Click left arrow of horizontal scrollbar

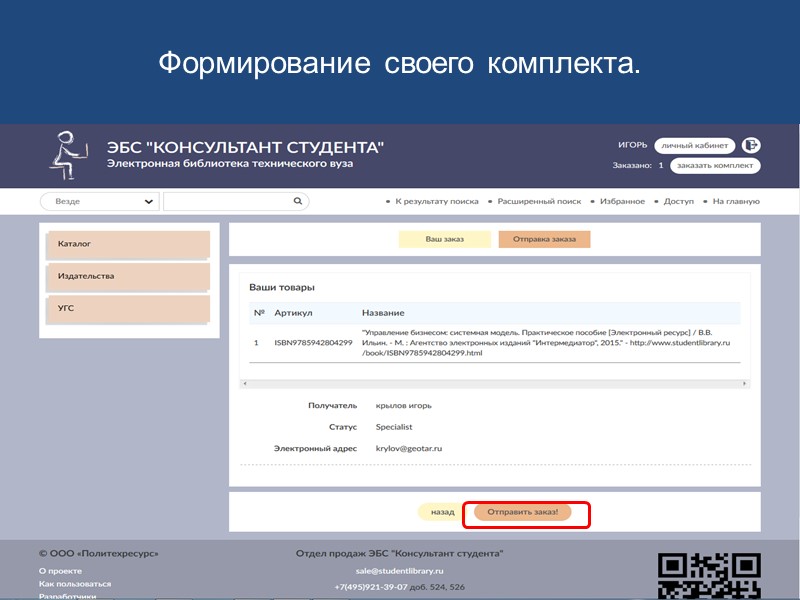(245, 383)
